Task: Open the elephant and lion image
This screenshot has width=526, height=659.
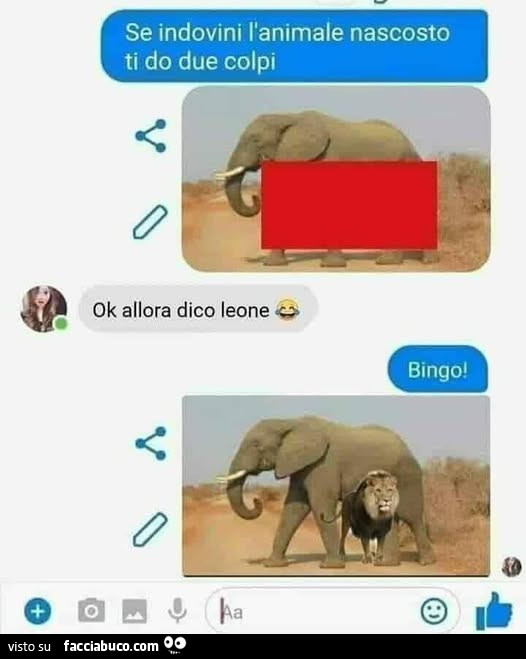Action: 336,486
